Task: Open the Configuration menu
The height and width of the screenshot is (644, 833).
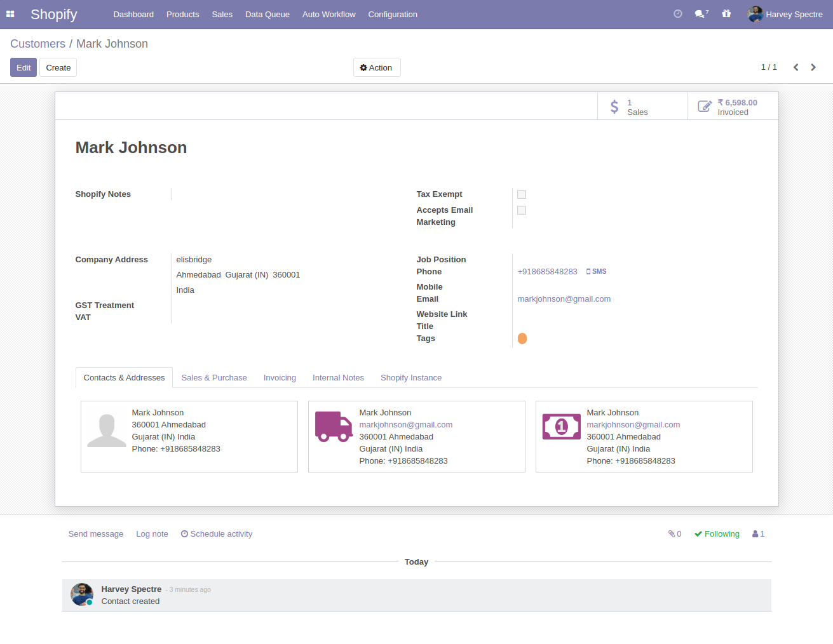Action: point(393,14)
